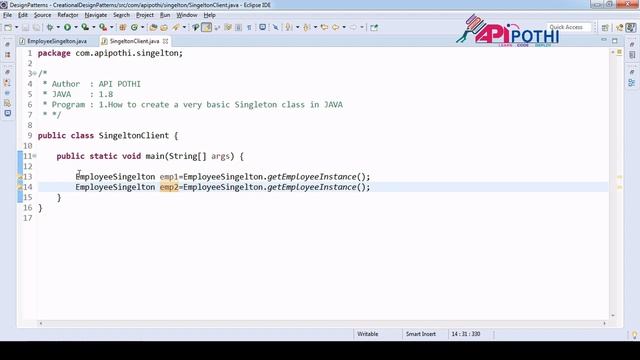This screenshot has height=360, width=640.
Task: Go to Next Annotation icon
Action: (289, 27)
